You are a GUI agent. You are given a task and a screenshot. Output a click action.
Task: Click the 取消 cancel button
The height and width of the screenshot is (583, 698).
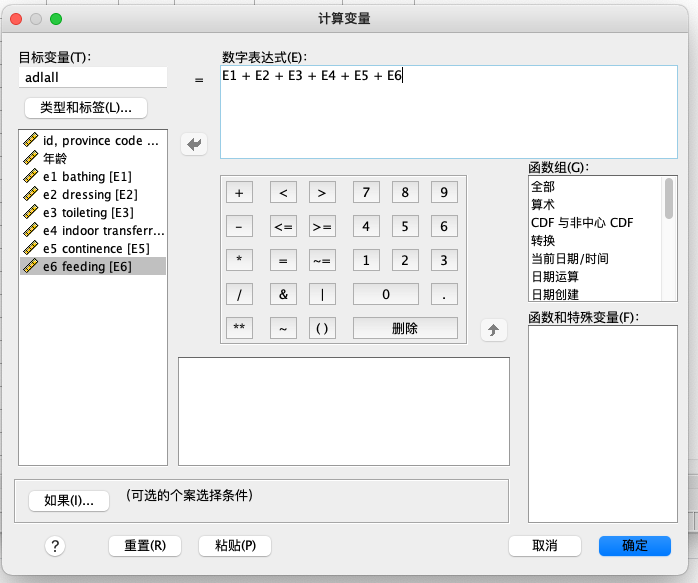click(545, 546)
